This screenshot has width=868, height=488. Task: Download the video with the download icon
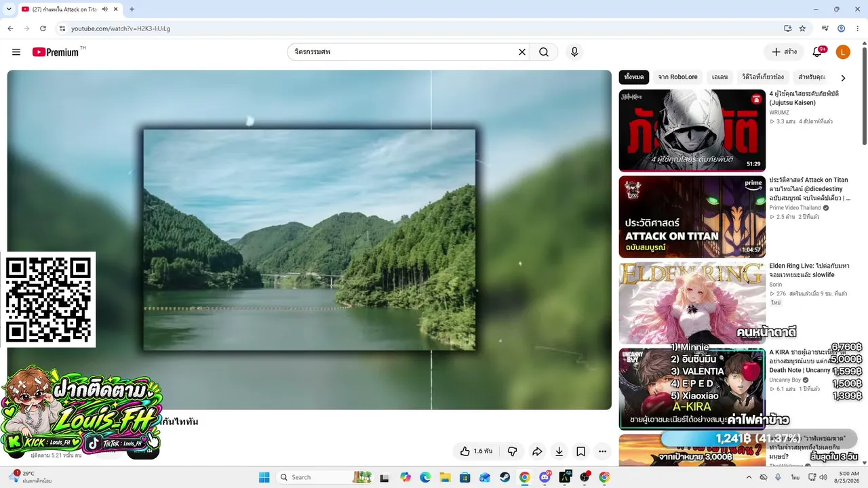click(559, 451)
